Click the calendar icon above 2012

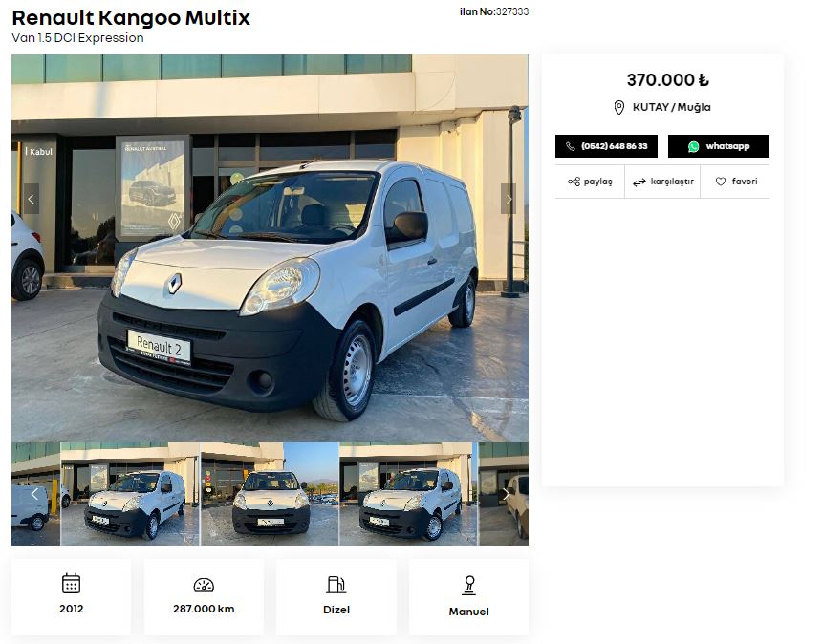click(x=71, y=583)
